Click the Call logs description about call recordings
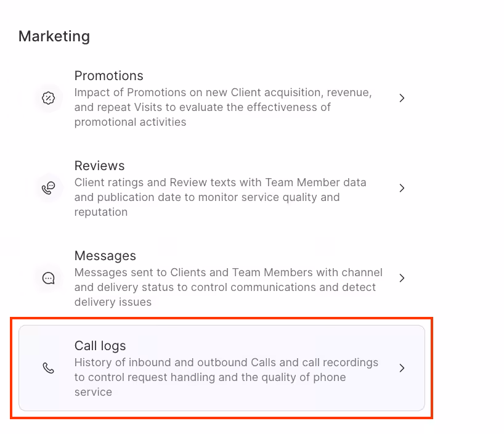504x434 pixels. (226, 377)
